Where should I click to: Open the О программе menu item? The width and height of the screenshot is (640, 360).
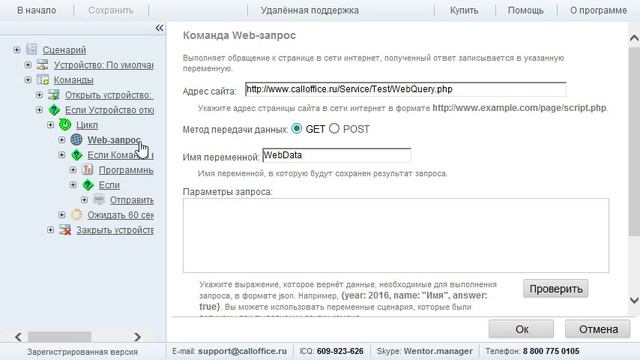[x=598, y=10]
